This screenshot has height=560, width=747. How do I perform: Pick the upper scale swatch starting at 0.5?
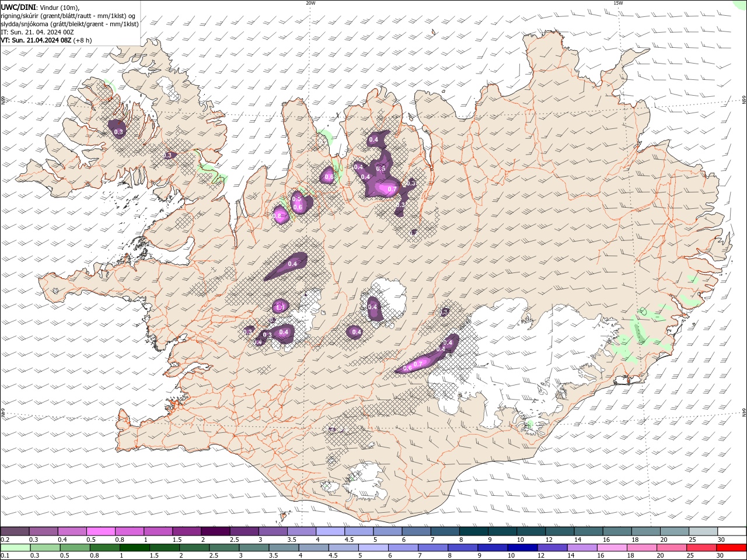point(101,531)
